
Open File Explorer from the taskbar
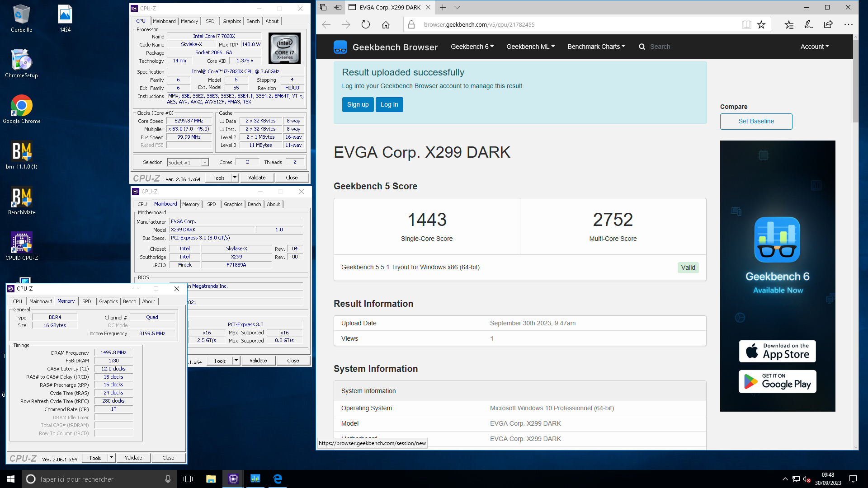pos(211,479)
